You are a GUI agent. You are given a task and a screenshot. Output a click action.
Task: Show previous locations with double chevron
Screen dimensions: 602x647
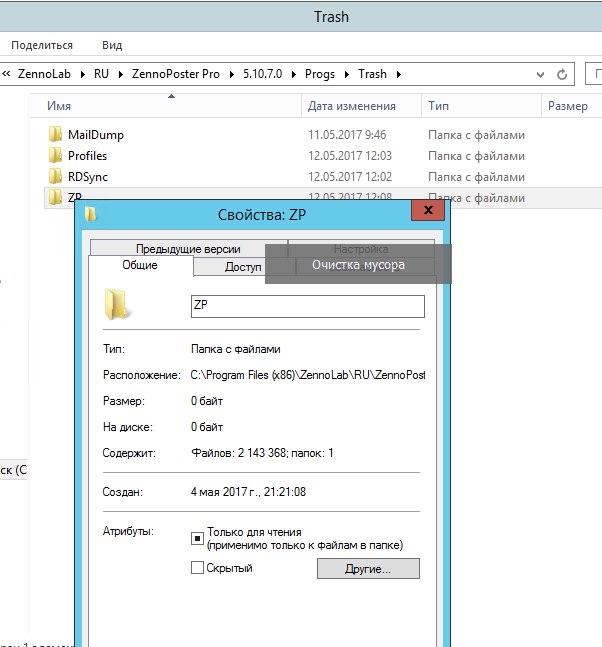coord(6,74)
